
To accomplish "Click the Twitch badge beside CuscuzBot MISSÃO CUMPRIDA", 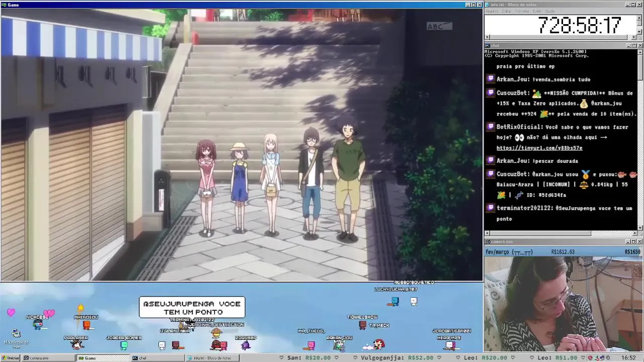I will click(x=491, y=93).
